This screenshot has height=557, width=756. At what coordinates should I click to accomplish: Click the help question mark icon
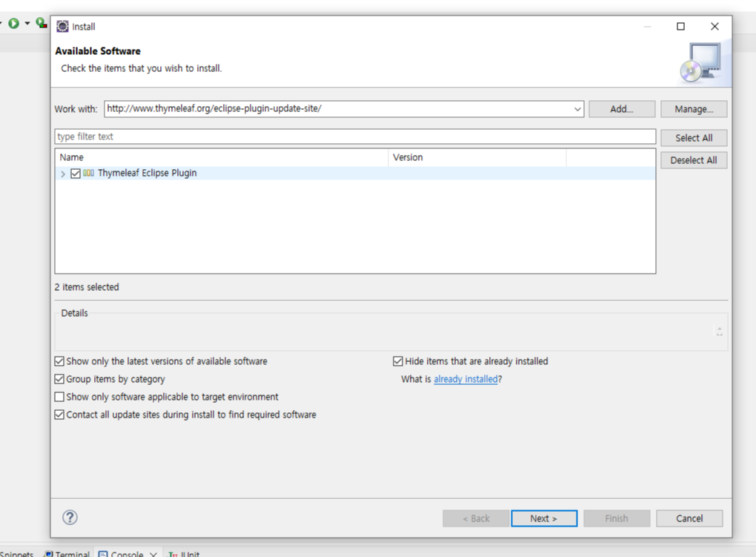(70, 518)
